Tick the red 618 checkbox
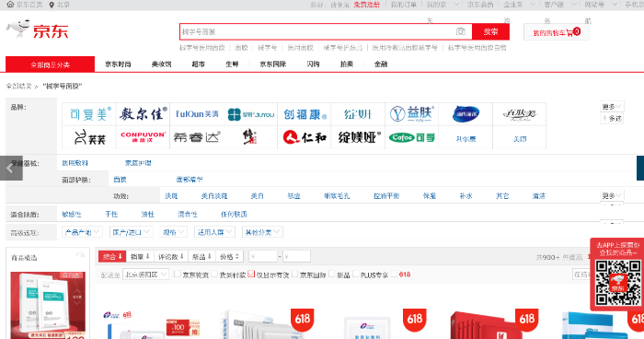Image resolution: width=644 pixels, height=339 pixels. [x=395, y=274]
